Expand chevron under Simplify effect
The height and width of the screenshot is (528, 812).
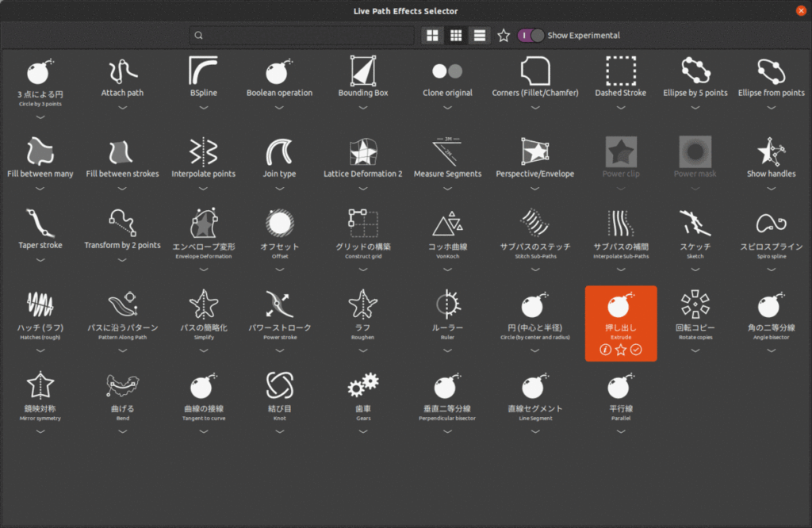pyautogui.click(x=204, y=350)
